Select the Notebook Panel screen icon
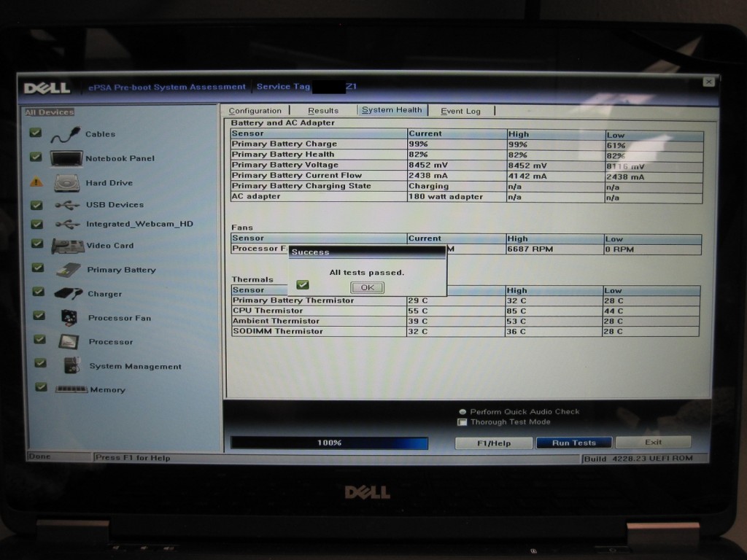Image resolution: width=747 pixels, height=560 pixels. tap(66, 158)
